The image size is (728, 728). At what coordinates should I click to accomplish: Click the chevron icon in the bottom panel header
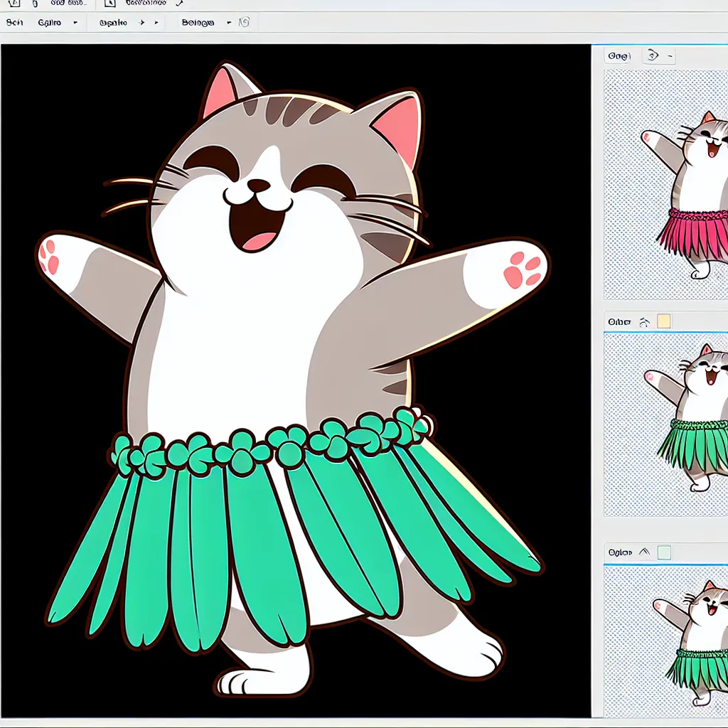645,552
